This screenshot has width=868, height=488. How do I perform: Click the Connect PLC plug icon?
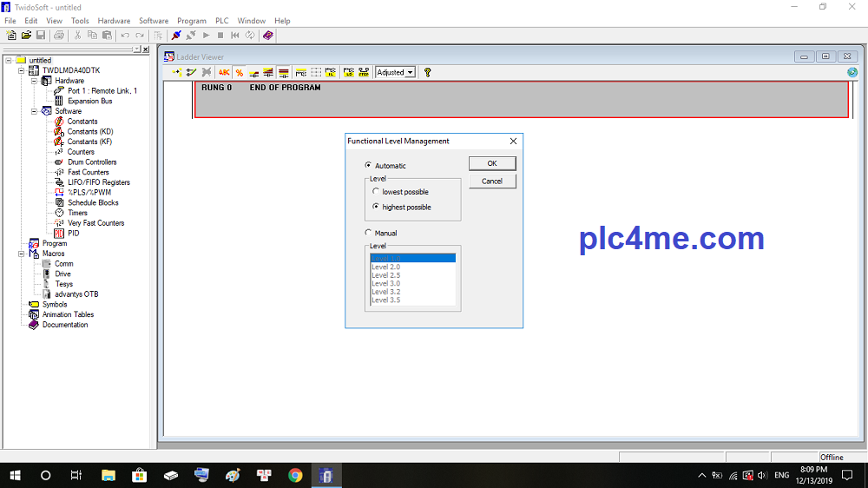pyautogui.click(x=176, y=35)
